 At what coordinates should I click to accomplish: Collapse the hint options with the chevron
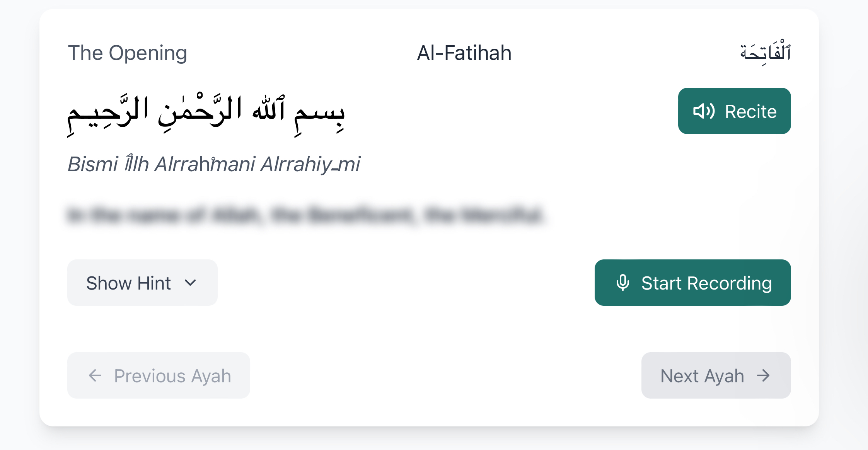point(190,283)
